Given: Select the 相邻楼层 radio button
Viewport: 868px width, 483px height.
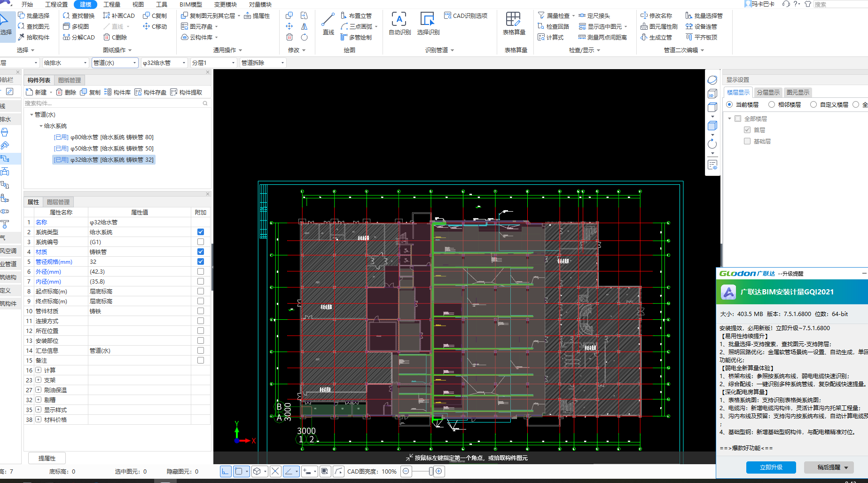Looking at the screenshot, I should pos(771,104).
